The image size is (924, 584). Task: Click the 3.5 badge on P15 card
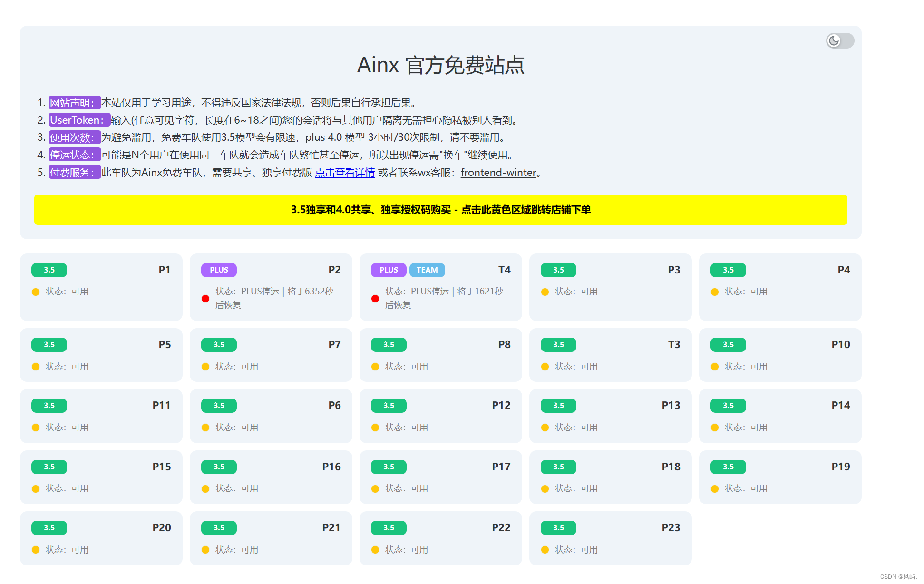tap(49, 467)
